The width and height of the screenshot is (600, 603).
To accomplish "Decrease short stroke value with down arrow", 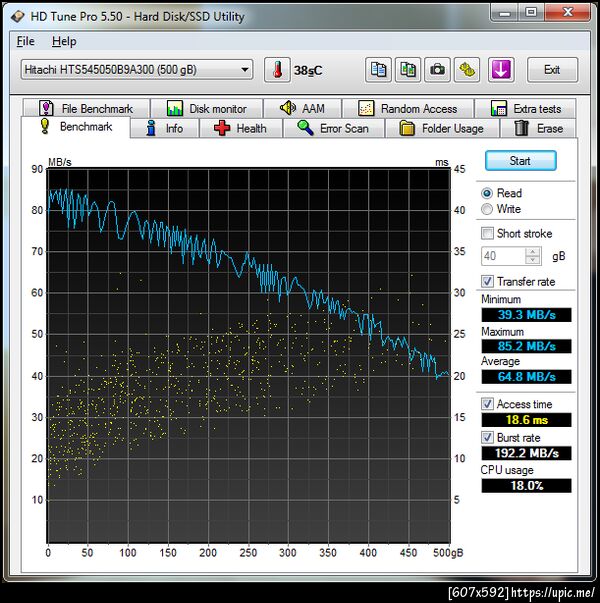I will click(x=533, y=260).
